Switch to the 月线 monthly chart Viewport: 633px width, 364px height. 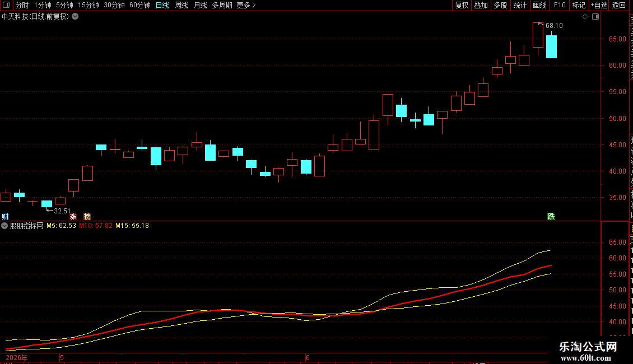click(x=200, y=5)
